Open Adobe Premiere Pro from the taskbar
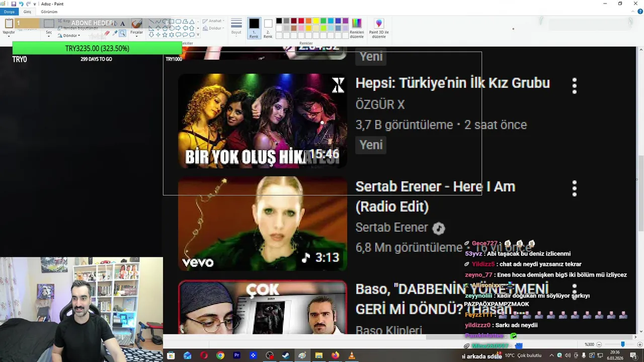 pyautogui.click(x=236, y=355)
